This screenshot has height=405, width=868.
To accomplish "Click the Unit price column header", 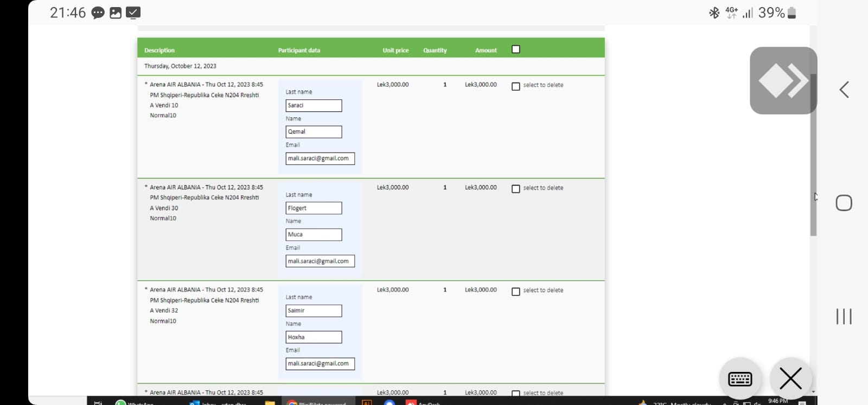I will point(395,50).
